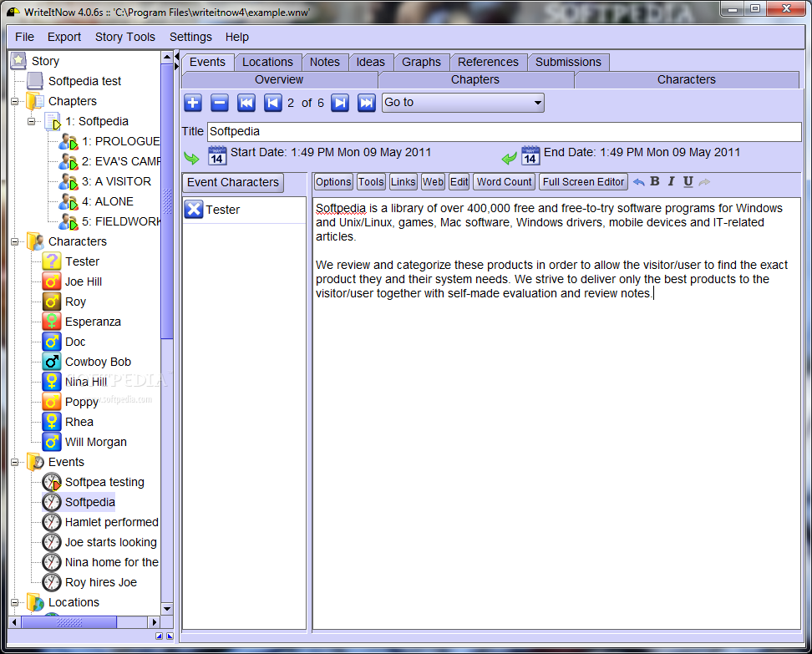Image resolution: width=812 pixels, height=654 pixels.
Task: Select Joe Hill male character icon
Action: point(51,281)
